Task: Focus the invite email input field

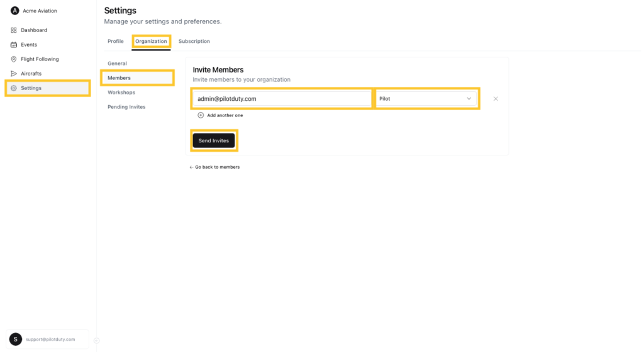Action: 282,99
